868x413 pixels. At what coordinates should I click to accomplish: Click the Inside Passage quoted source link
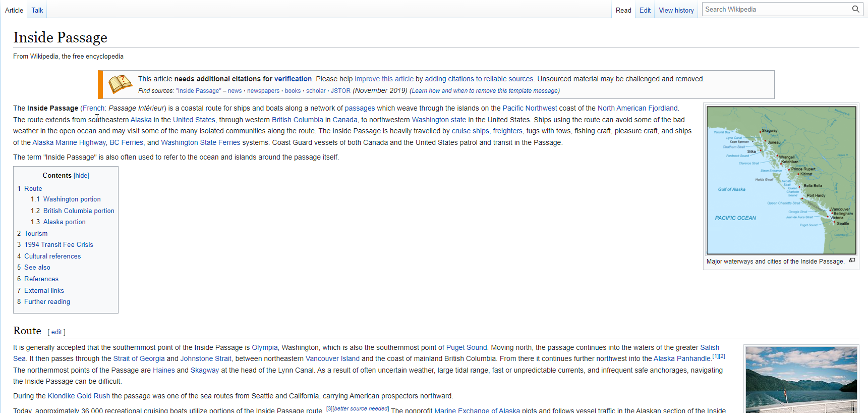[198, 91]
